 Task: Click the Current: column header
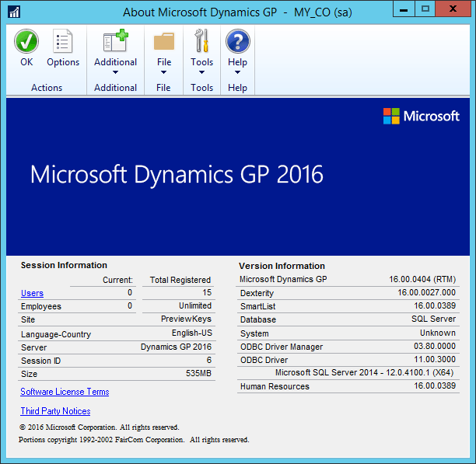coord(117,280)
